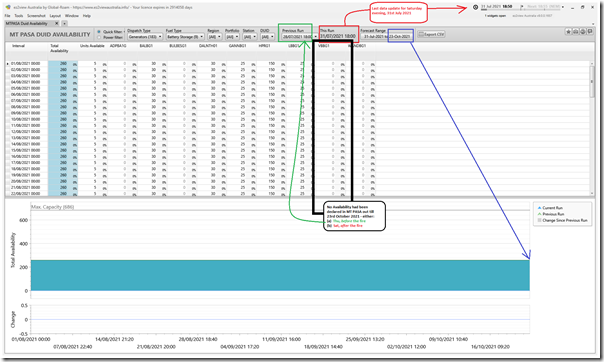Select the Power filter radio button
Screen dimensions: 604x362
(99, 37)
